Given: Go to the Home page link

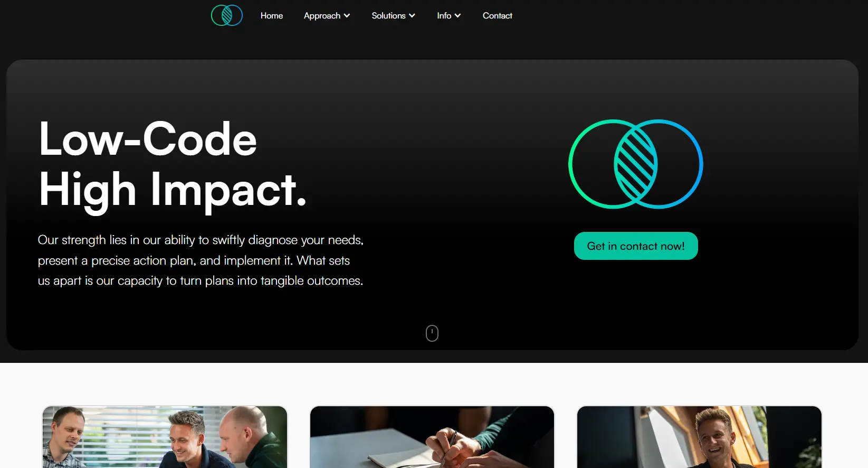Looking at the screenshot, I should click(x=272, y=16).
